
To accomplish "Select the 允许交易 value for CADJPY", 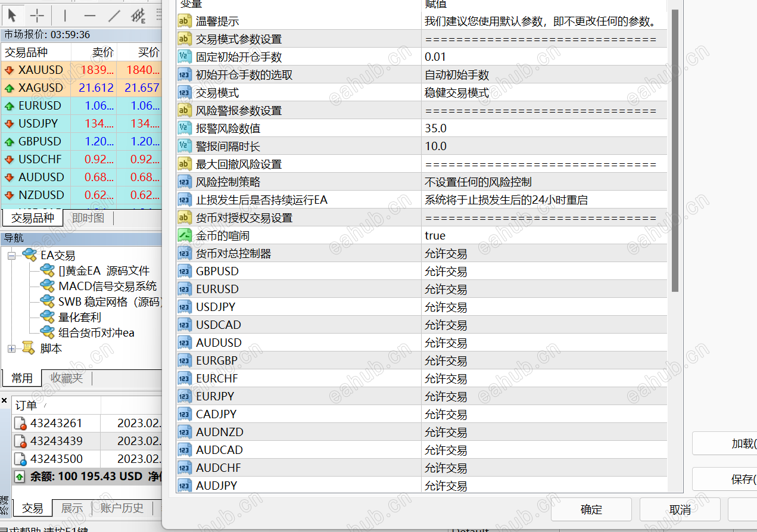I will click(x=544, y=414).
